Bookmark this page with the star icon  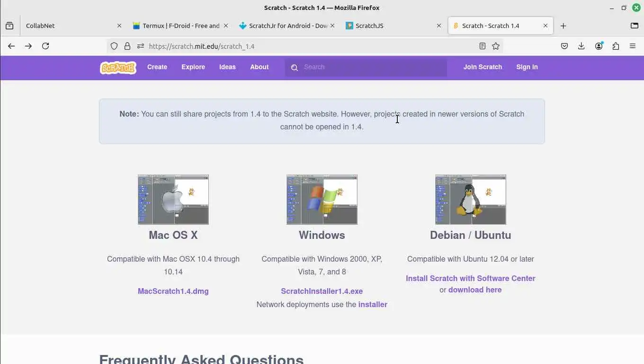496,46
